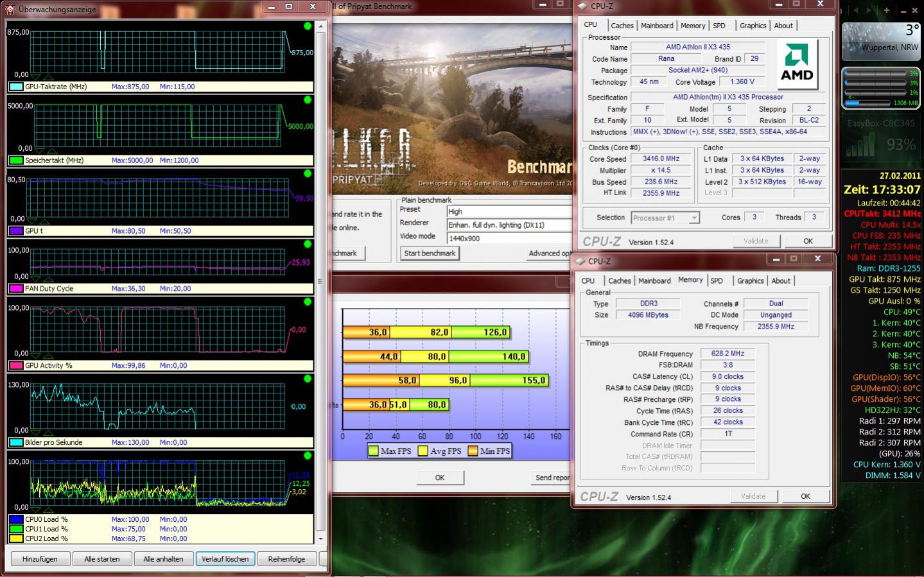Click the Alle starten button

coord(102,559)
